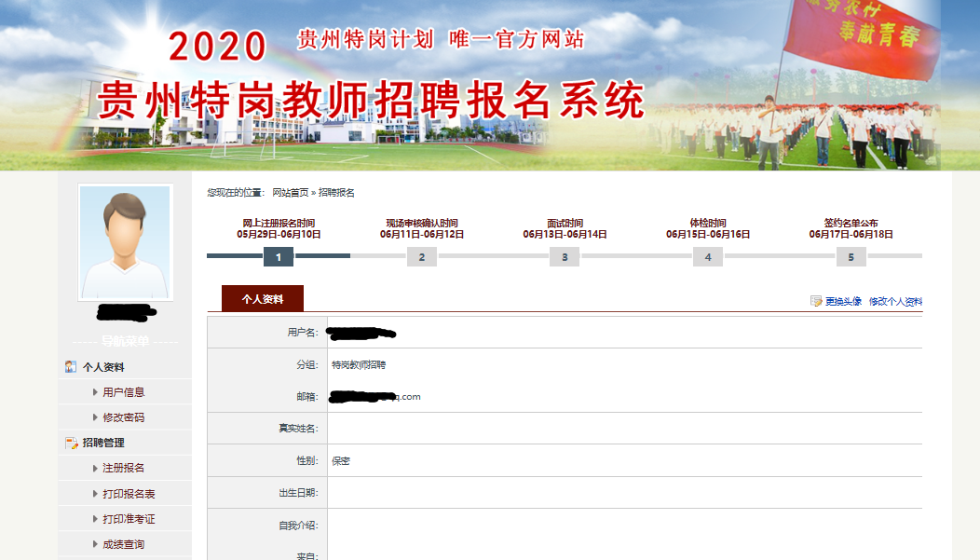Click 网站首页 in the breadcrumb
Viewport: 980px width, 560px height.
(x=290, y=193)
